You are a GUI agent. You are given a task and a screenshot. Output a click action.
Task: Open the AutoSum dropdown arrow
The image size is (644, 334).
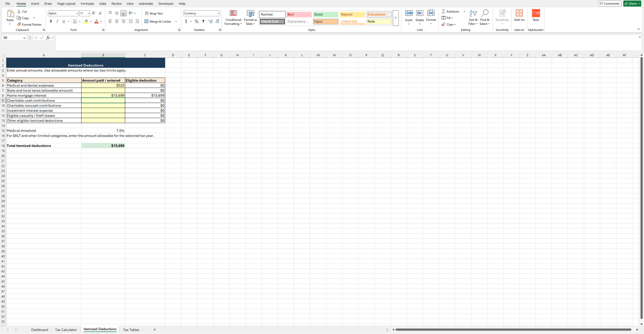[464, 12]
